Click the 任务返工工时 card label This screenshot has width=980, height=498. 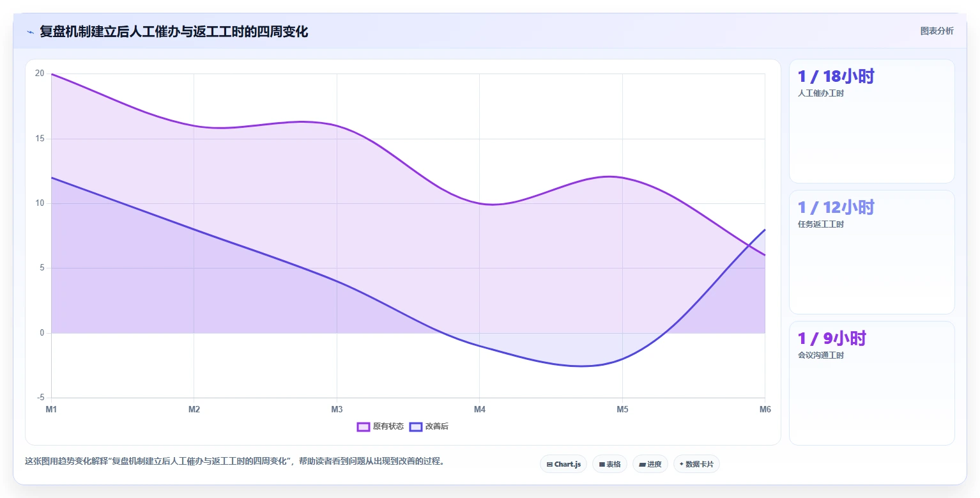point(821,224)
